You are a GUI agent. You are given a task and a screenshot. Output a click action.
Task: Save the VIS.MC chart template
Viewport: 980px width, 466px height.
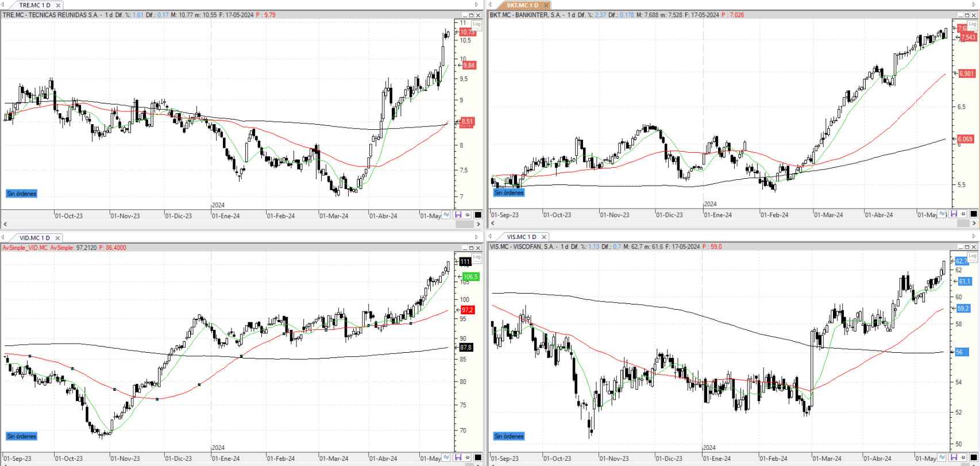pyautogui.click(x=954, y=458)
